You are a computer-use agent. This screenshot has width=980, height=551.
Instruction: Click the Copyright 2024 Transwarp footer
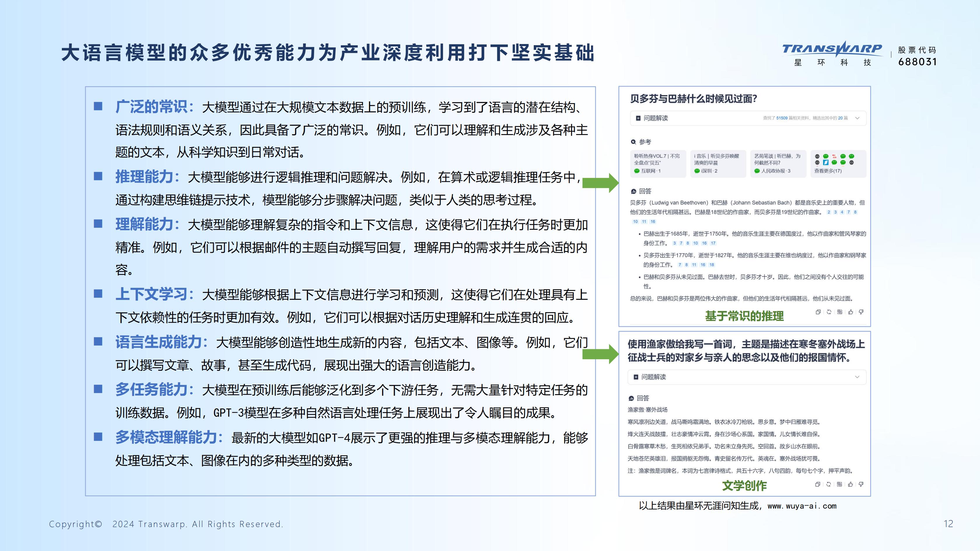[166, 524]
